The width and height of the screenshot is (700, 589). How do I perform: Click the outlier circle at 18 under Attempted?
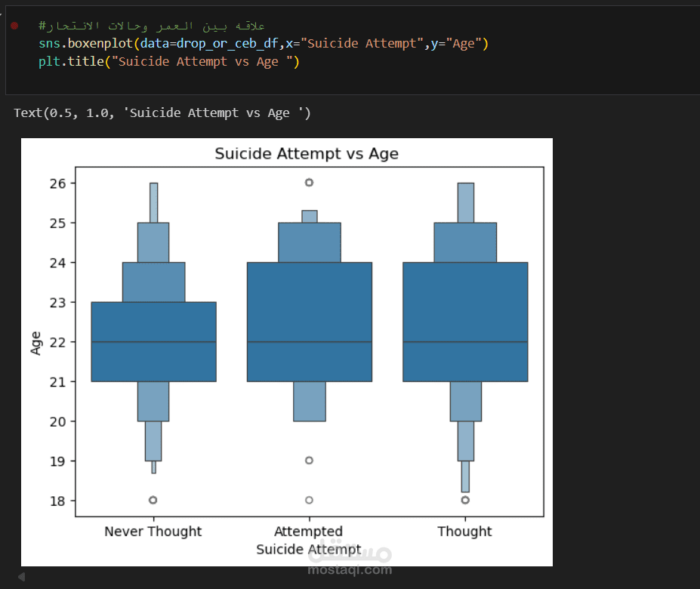[x=309, y=500]
